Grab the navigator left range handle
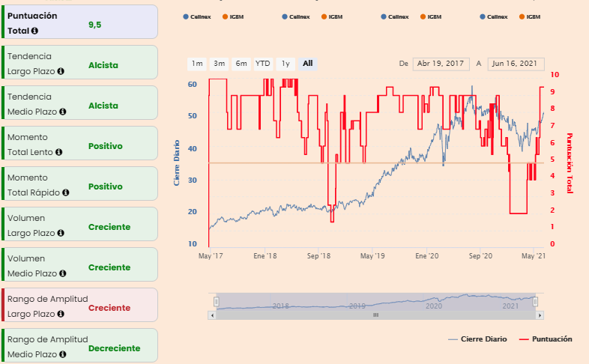 tap(217, 301)
